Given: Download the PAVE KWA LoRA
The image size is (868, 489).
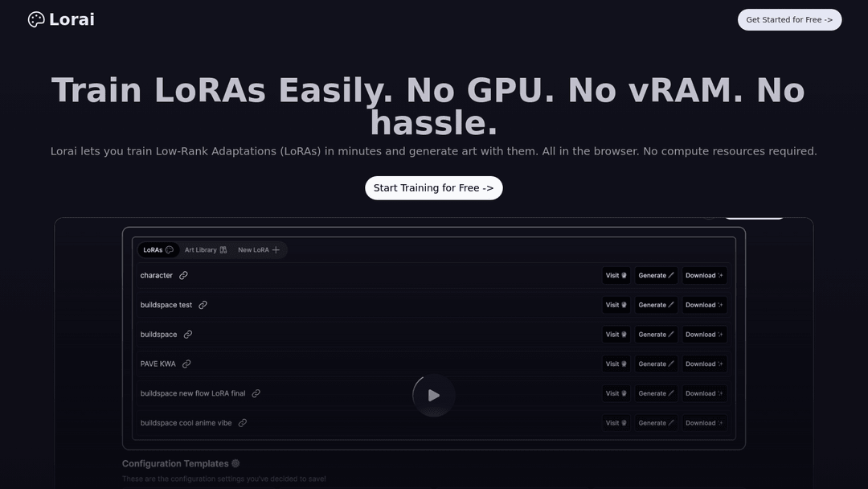Looking at the screenshot, I should pyautogui.click(x=704, y=364).
